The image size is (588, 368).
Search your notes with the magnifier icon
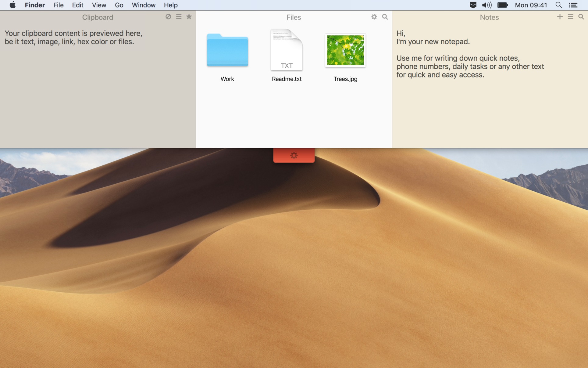coord(581,17)
